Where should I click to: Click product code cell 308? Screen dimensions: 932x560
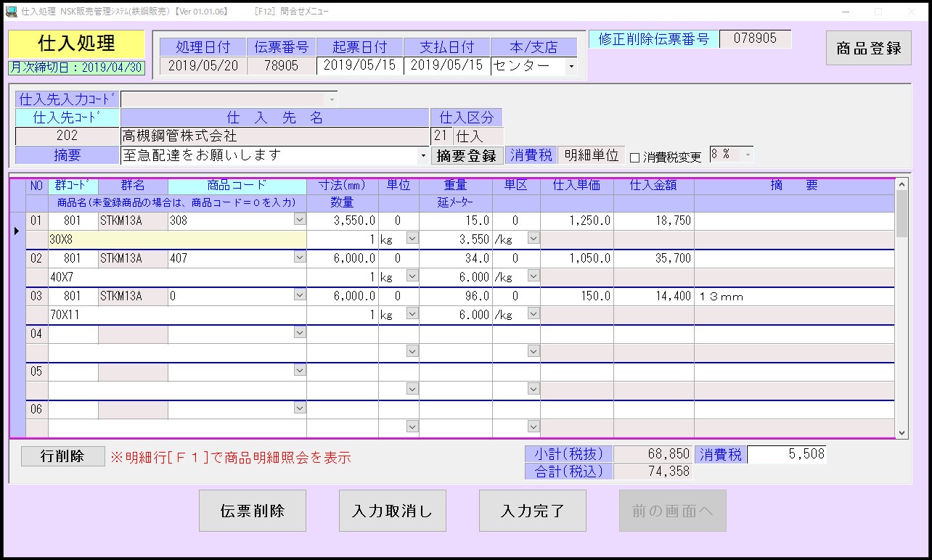coord(231,221)
